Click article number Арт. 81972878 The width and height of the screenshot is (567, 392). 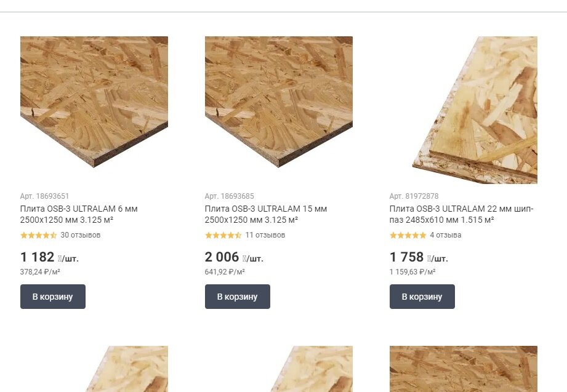[x=414, y=196]
